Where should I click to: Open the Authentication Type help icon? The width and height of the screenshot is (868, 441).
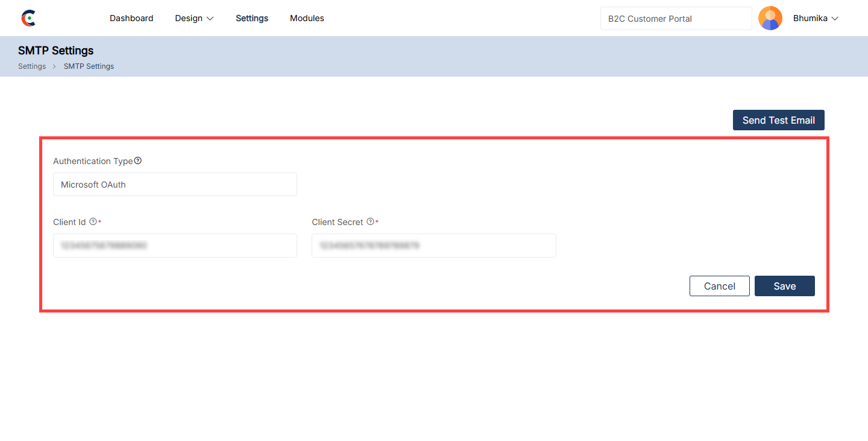point(138,160)
